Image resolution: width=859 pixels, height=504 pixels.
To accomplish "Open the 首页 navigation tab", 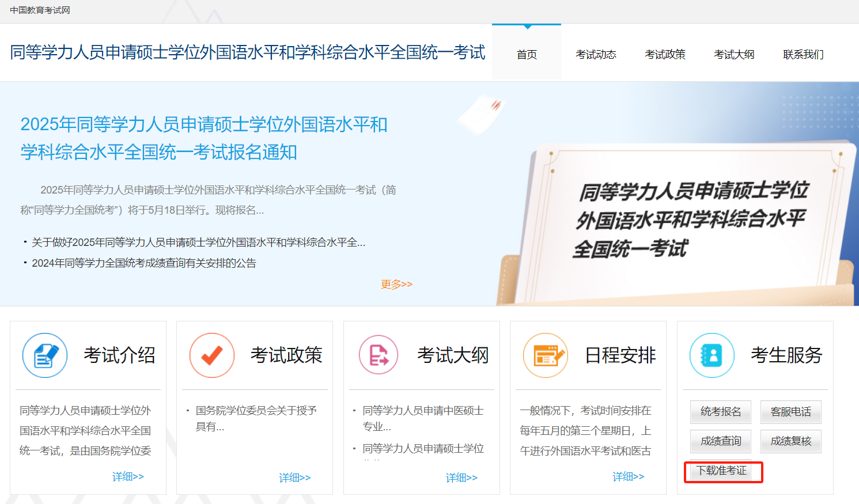I will 527,54.
